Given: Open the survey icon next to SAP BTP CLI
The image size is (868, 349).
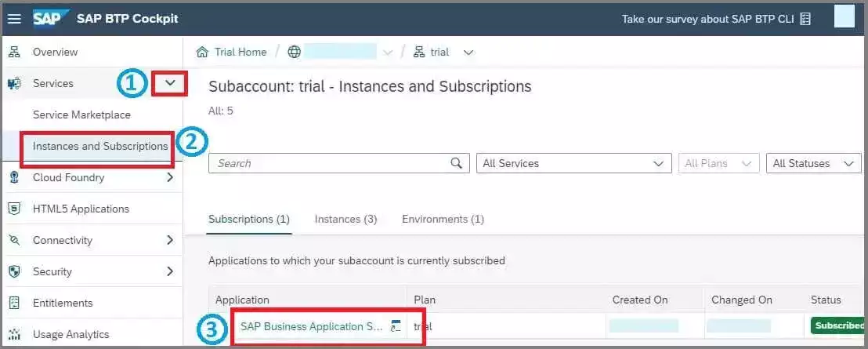Looking at the screenshot, I should click(806, 19).
